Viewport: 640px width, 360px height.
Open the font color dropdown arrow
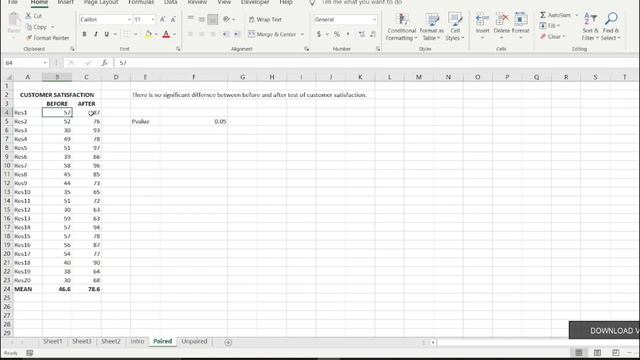(174, 34)
